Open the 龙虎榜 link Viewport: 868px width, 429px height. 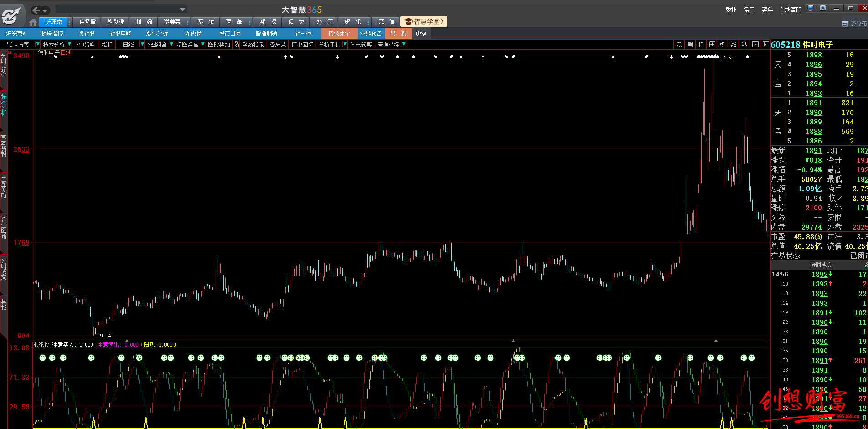click(193, 33)
